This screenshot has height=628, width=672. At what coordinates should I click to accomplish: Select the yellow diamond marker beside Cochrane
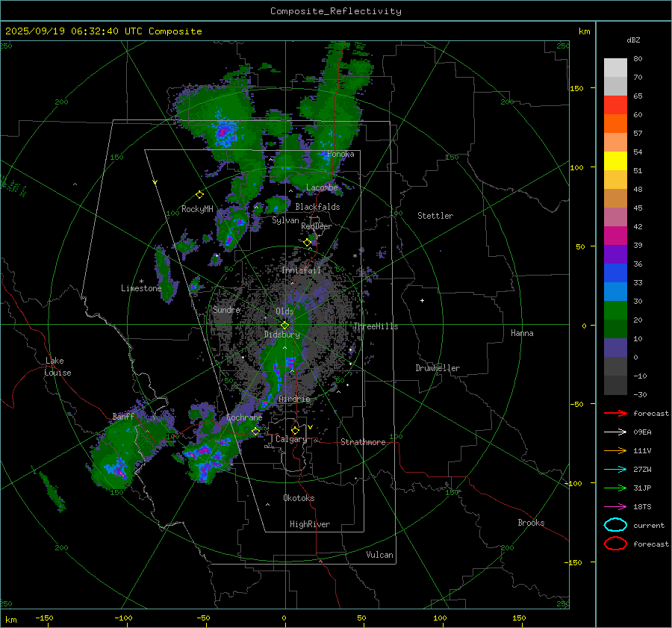pos(255,431)
